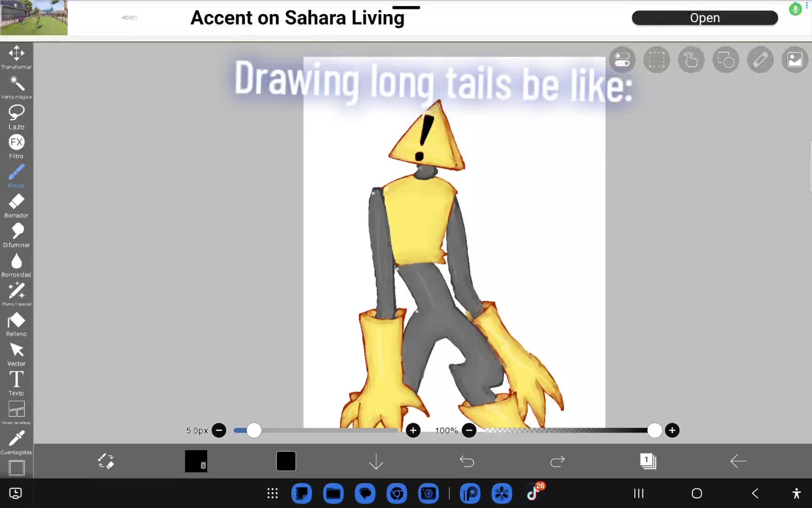Viewport: 812px width, 508px height.
Task: Click the brush thickness slider handle
Action: 254,430
